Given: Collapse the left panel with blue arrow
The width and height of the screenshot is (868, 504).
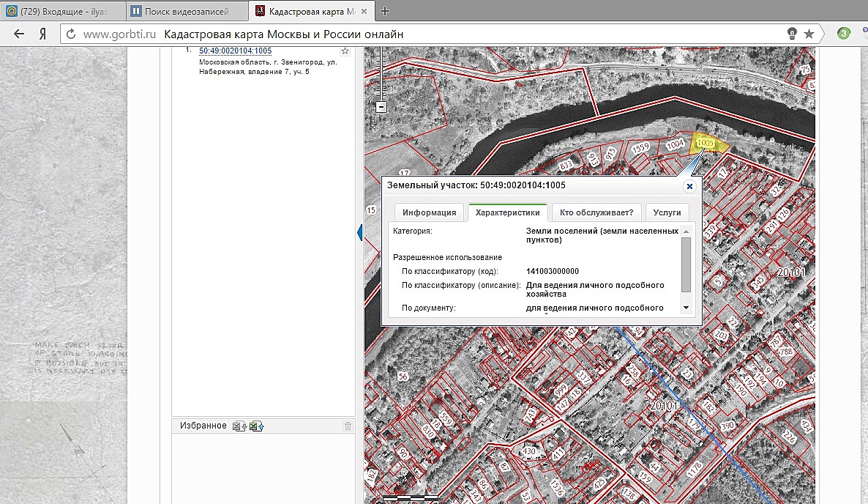Looking at the screenshot, I should 360,233.
